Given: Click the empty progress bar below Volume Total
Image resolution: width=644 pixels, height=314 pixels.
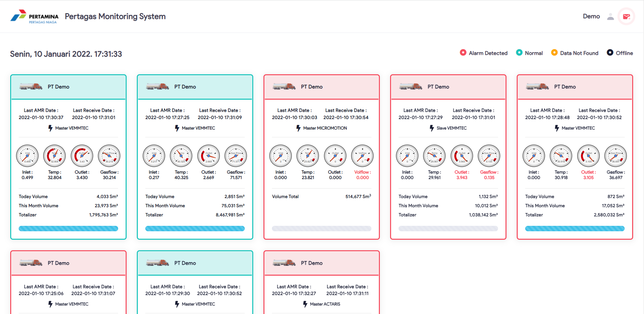Looking at the screenshot, I should click(321, 229).
